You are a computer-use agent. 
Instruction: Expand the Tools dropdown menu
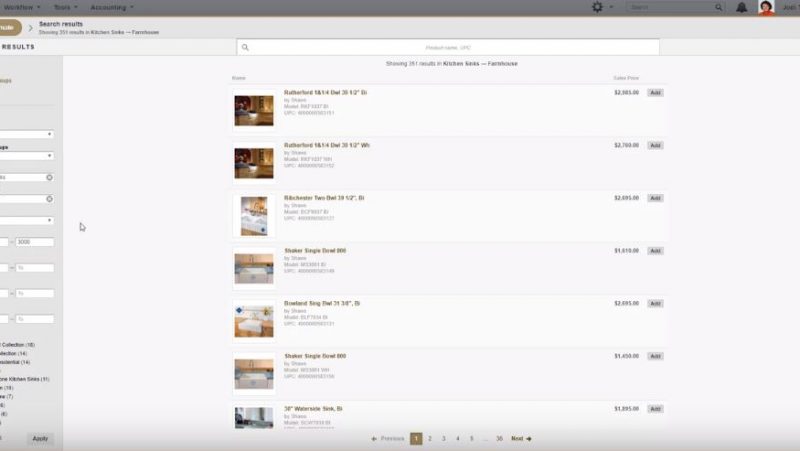point(69,6)
